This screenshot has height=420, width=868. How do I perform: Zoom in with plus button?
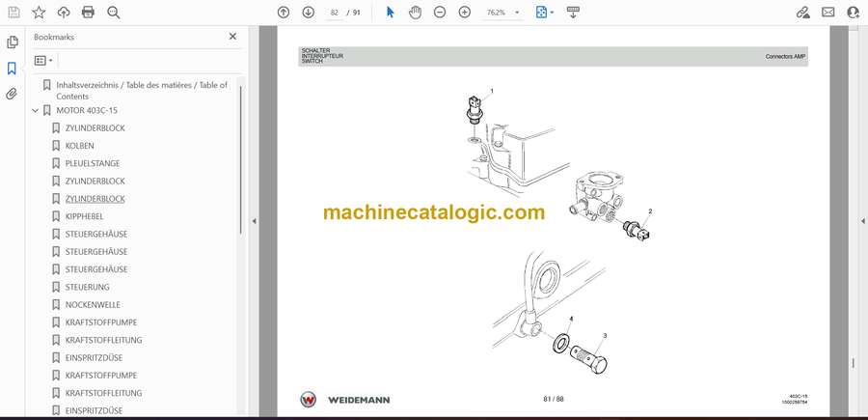coord(465,13)
